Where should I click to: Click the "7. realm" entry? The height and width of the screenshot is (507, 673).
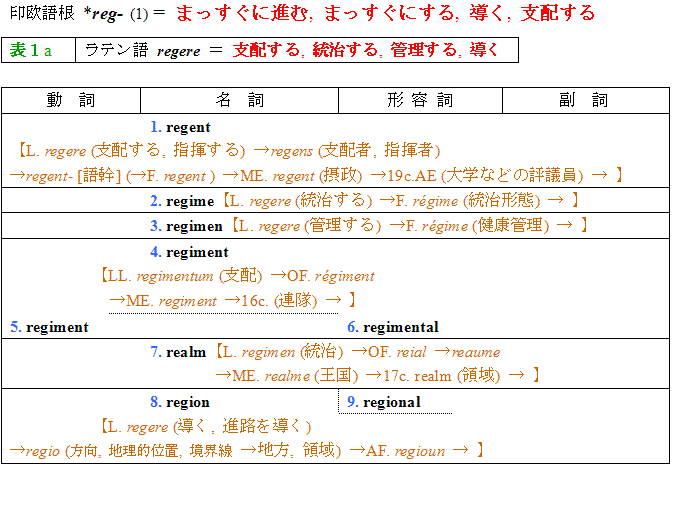point(178,352)
